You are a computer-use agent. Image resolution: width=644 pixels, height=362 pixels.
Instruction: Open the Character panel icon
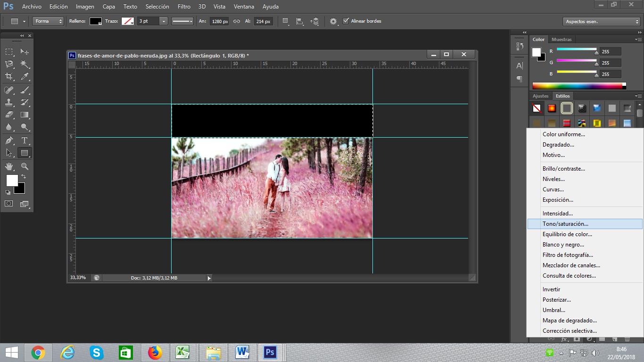click(520, 66)
